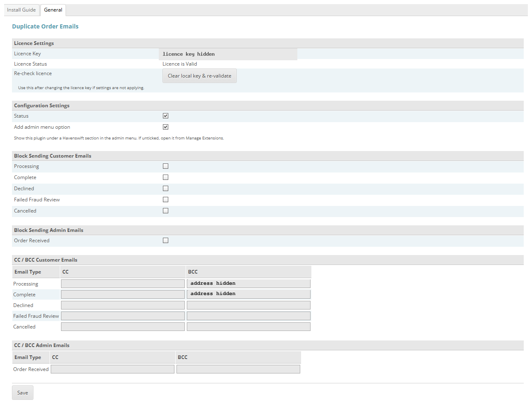Click the Order Received BCC admin field
The width and height of the screenshot is (532, 404).
(x=238, y=369)
